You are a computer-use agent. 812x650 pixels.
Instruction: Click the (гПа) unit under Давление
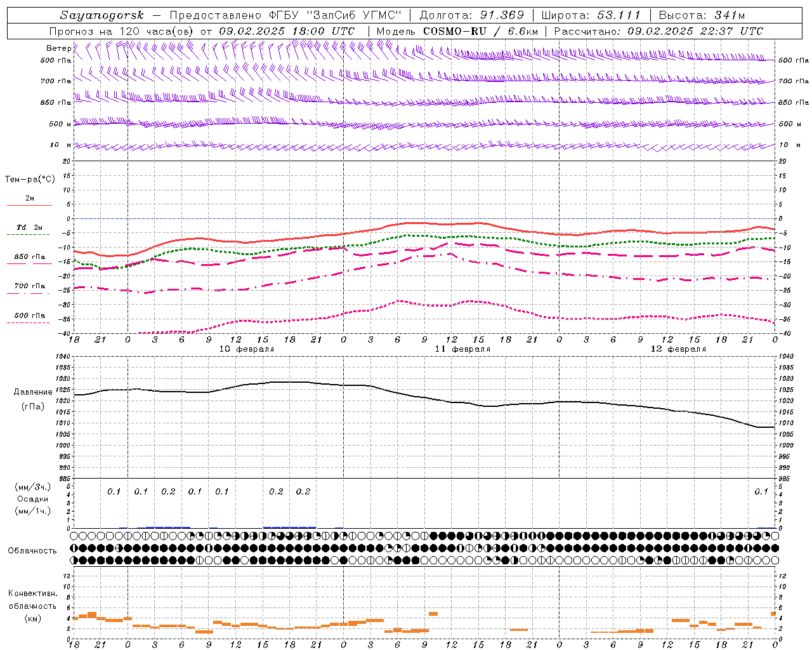point(33,406)
